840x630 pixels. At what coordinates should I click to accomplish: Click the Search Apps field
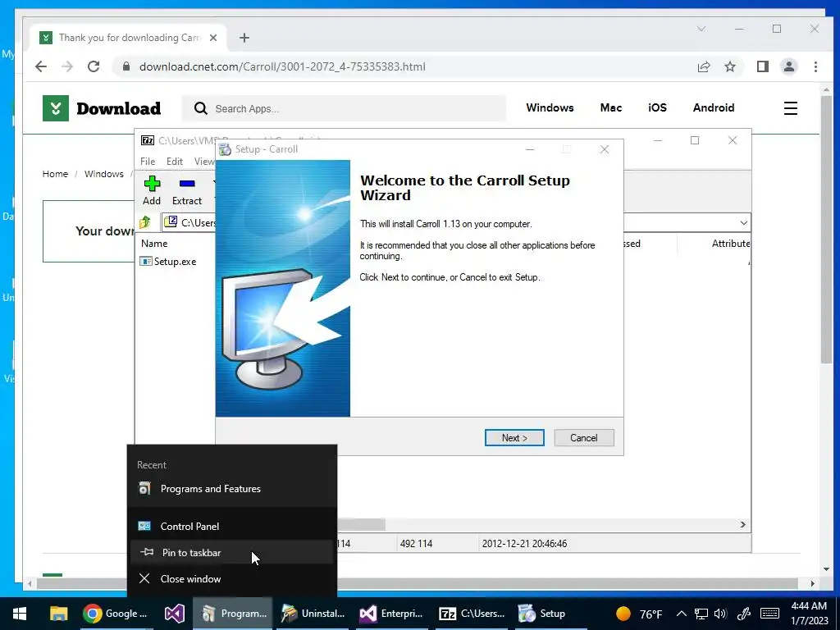coord(344,108)
